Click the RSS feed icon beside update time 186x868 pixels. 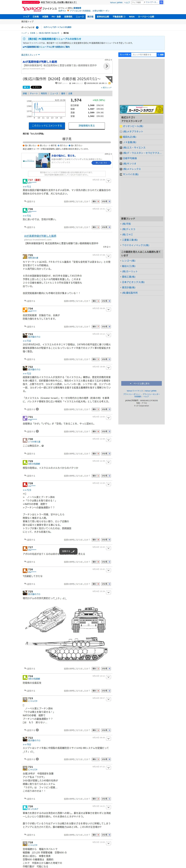(x=109, y=83)
